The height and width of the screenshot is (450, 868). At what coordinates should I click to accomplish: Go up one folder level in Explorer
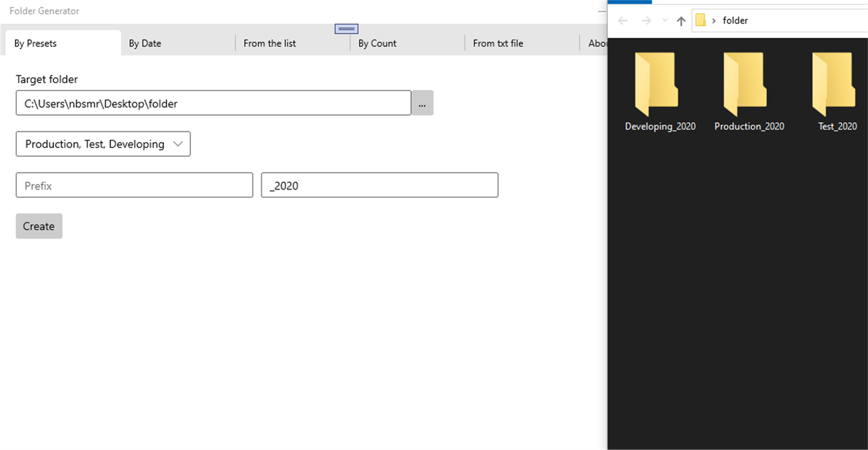(681, 20)
